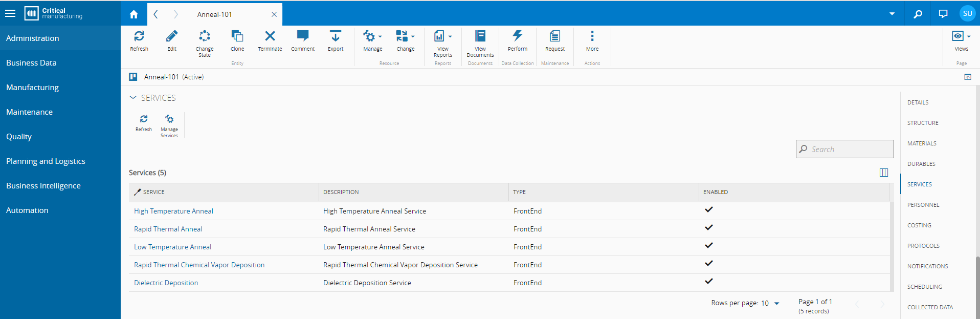
Task: Click the Refresh icon in the top toolbar
Action: (139, 36)
